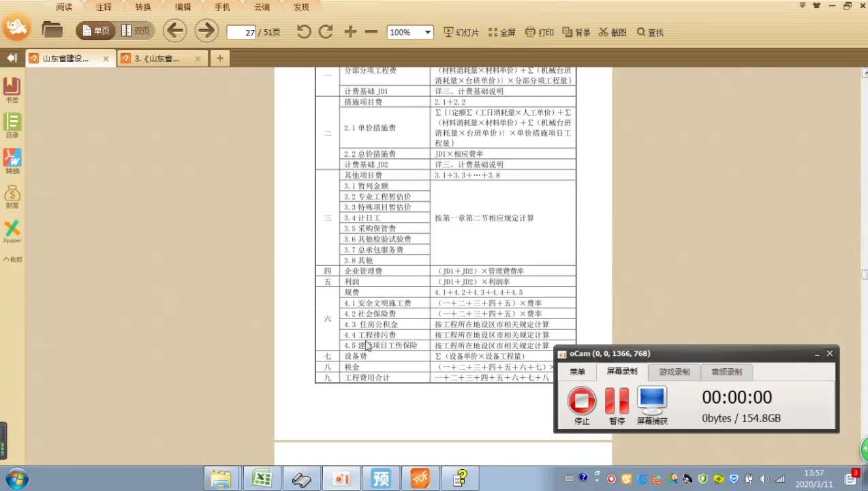Viewport: 868px width, 491px height.
Task: Switch to the 转换 tab
Action: 143,7
